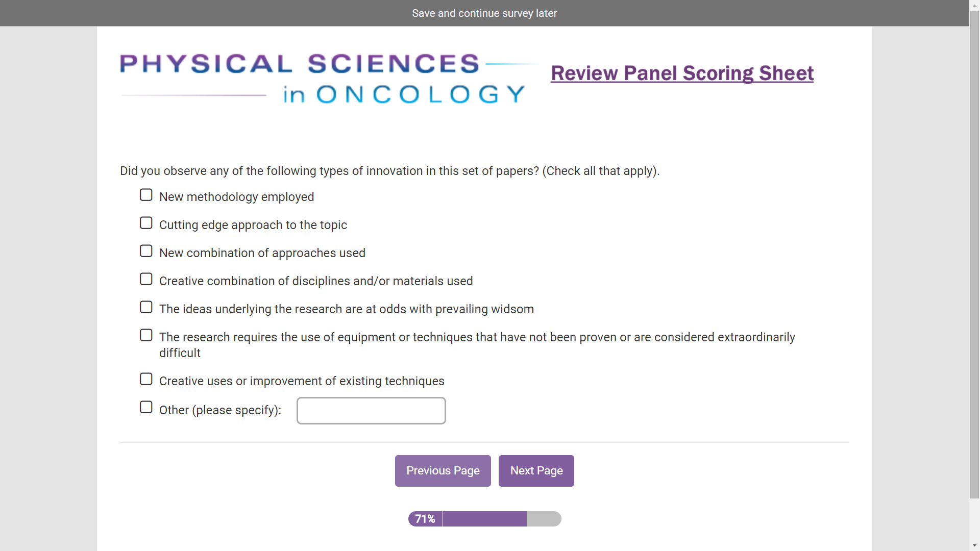Click 'Save and continue survey later' link
The image size is (980, 551).
click(x=484, y=13)
